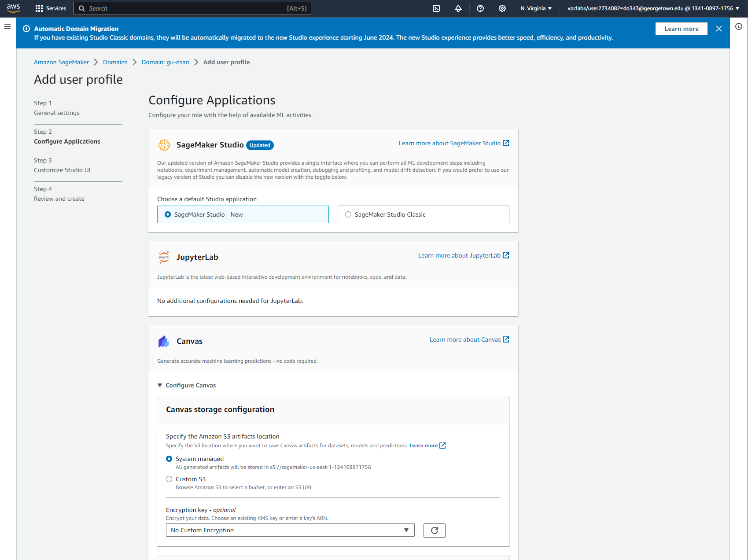Focus the top Search input field
This screenshot has height=560, width=748.
pyautogui.click(x=192, y=8)
